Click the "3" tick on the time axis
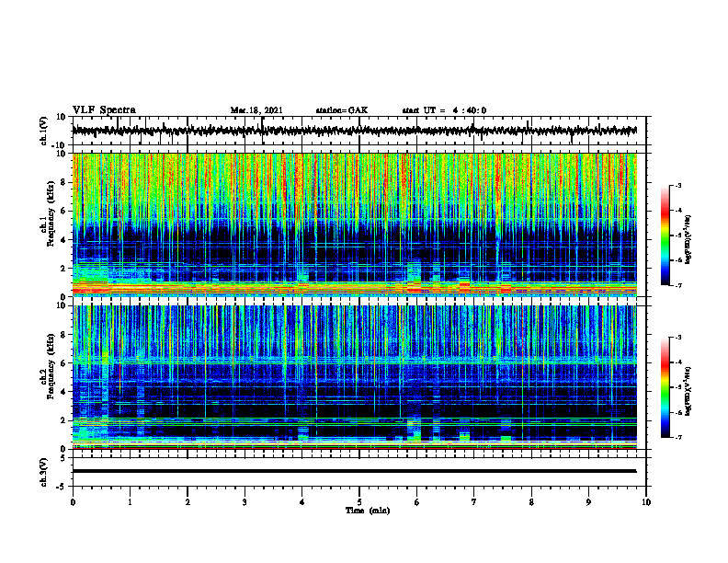Screen dimensions: 728x563 [245, 502]
